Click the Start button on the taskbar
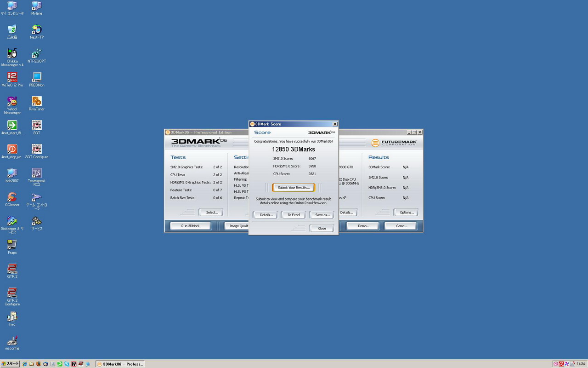This screenshot has height=368, width=588. pos(10,364)
